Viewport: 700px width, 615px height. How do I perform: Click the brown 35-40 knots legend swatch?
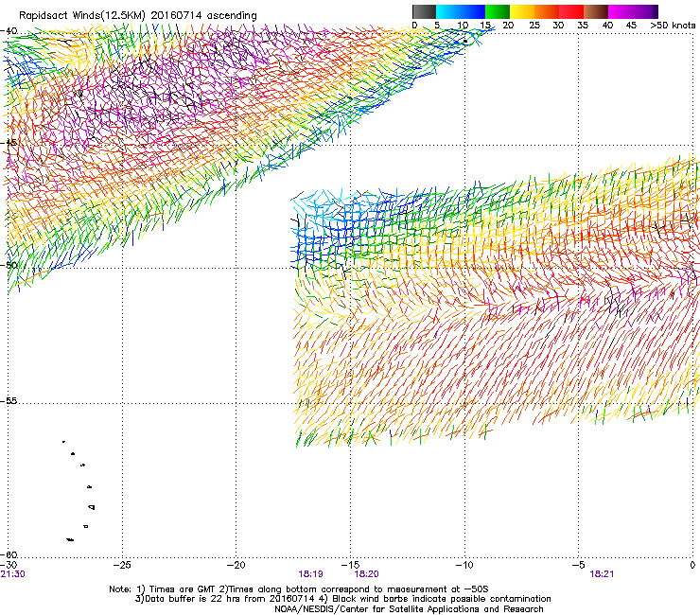tap(596, 11)
